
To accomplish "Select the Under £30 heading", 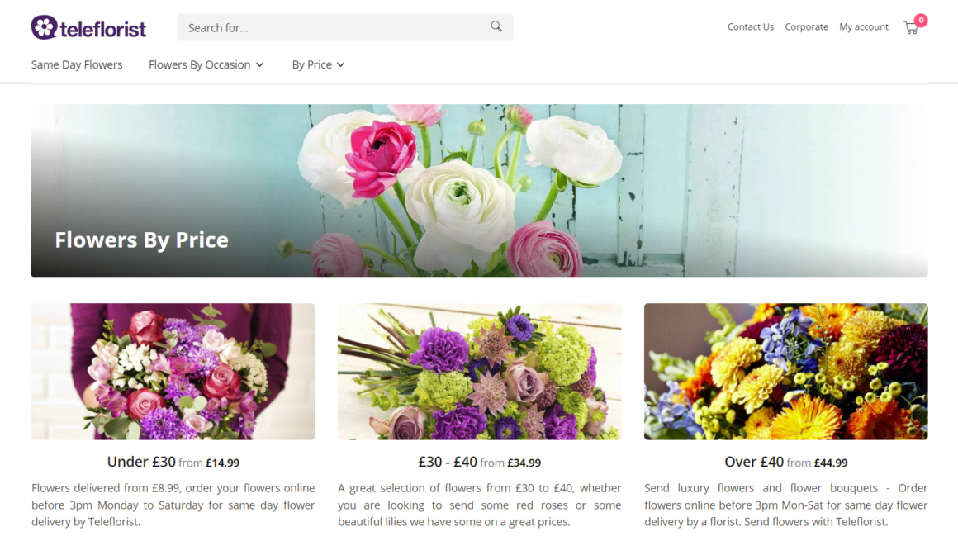I will click(141, 462).
